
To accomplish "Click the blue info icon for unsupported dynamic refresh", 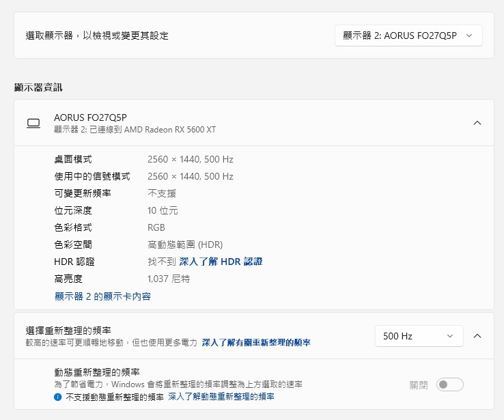I will 58,397.
